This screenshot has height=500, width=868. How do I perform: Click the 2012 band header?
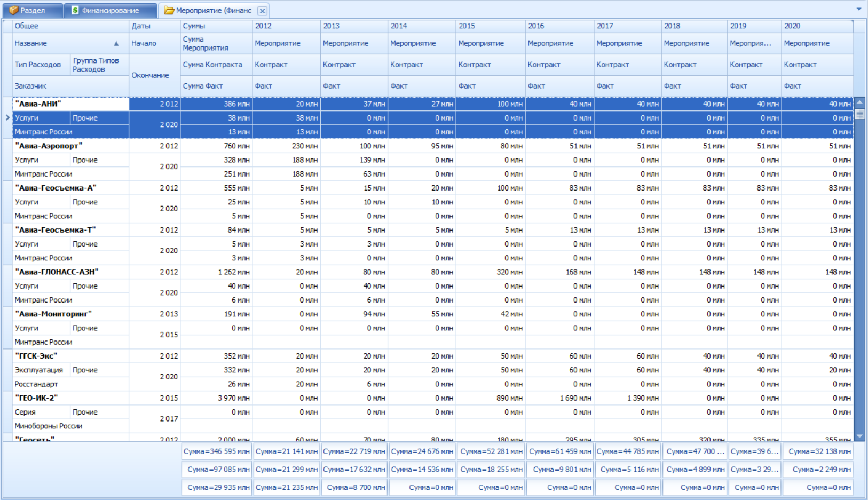[x=286, y=26]
